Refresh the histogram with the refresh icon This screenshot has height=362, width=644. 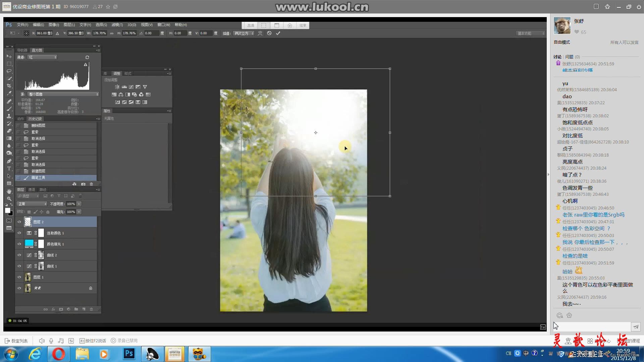[87, 57]
